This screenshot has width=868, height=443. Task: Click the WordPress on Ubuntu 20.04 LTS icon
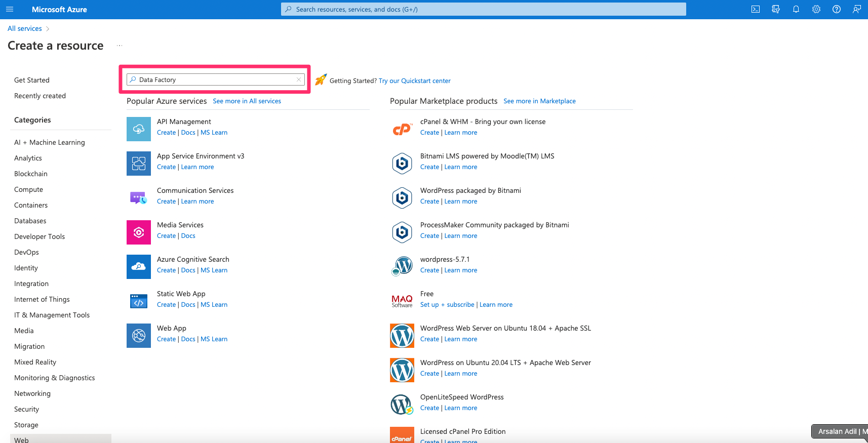[402, 370]
